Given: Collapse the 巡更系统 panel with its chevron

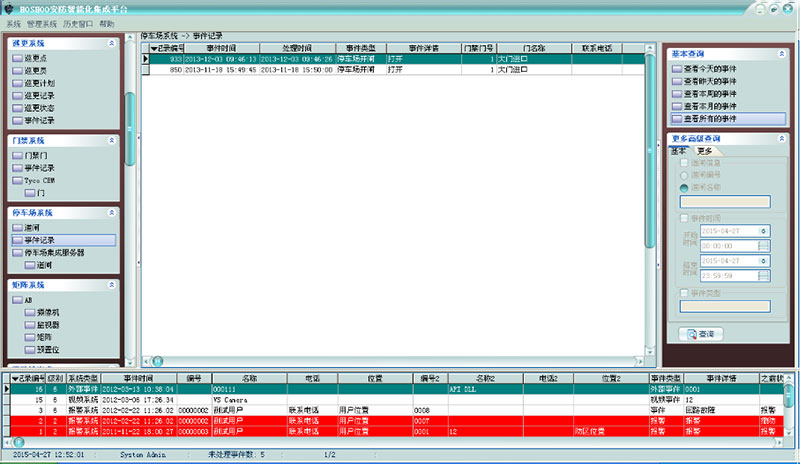Looking at the screenshot, I should coord(111,44).
